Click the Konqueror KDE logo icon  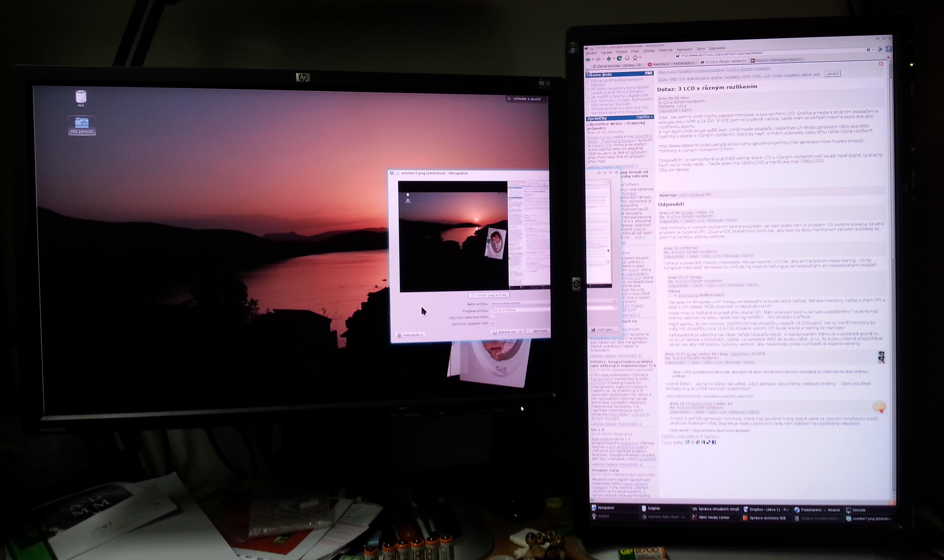888,49
